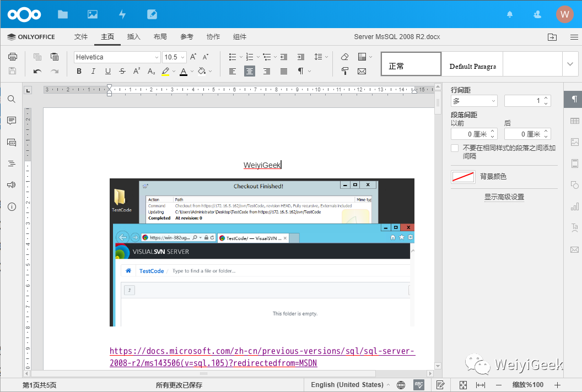Viewport: 582px width, 392px height.
Task: Toggle superscript formatting
Action: point(137,71)
